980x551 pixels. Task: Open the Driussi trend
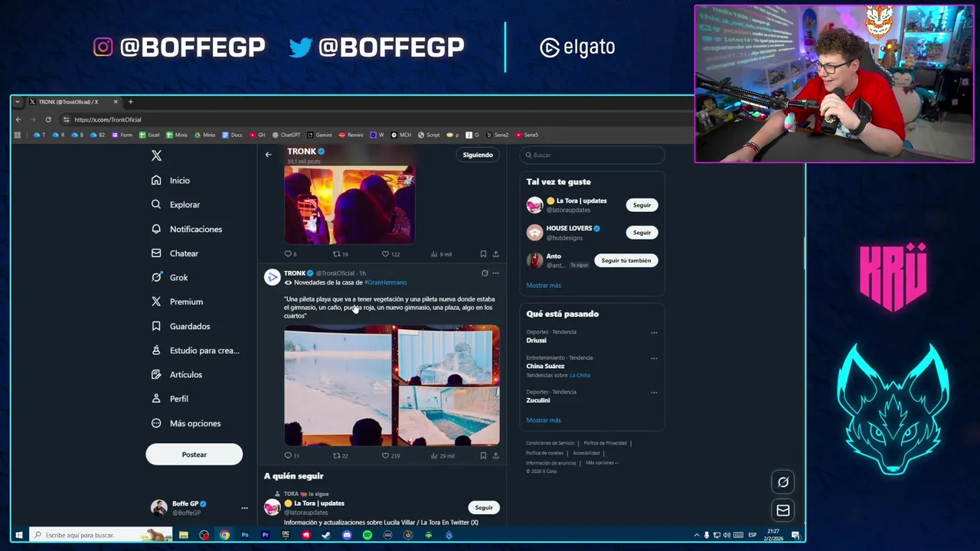click(536, 341)
